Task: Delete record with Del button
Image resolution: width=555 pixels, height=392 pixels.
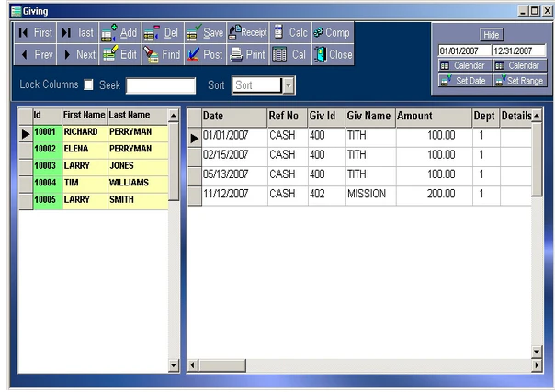Action: pos(163,33)
